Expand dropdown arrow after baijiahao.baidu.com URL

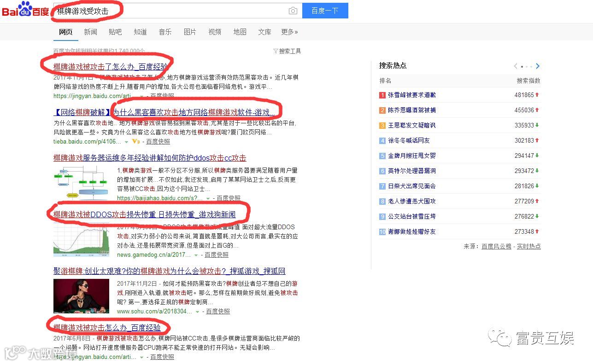click(x=208, y=198)
